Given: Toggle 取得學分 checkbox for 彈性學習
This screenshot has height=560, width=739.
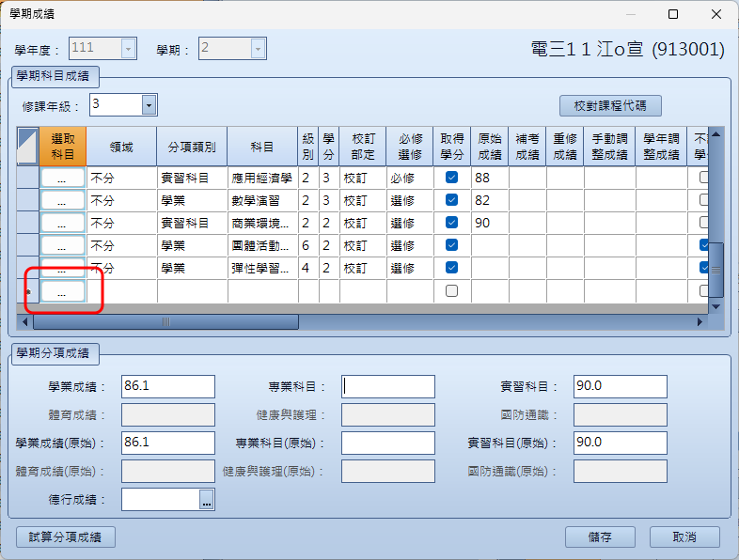Looking at the screenshot, I should click(x=451, y=268).
